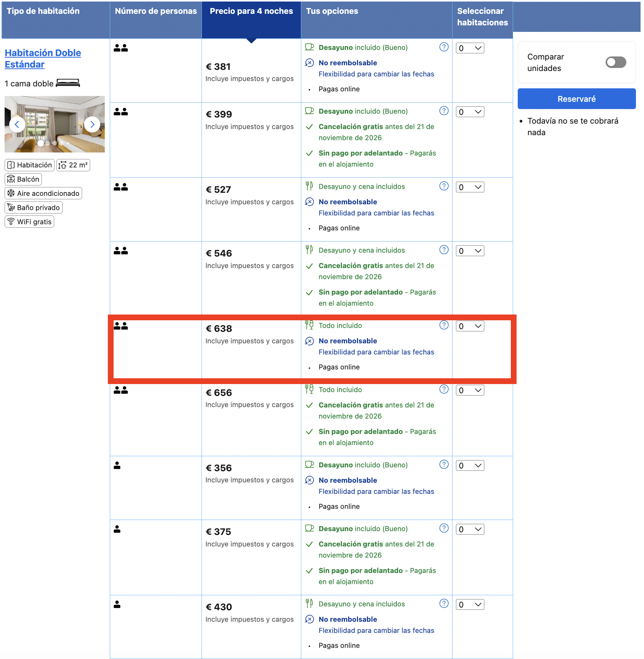Open the Habitación Doble Estándar link
Screen dimensions: 644x659
43,59
